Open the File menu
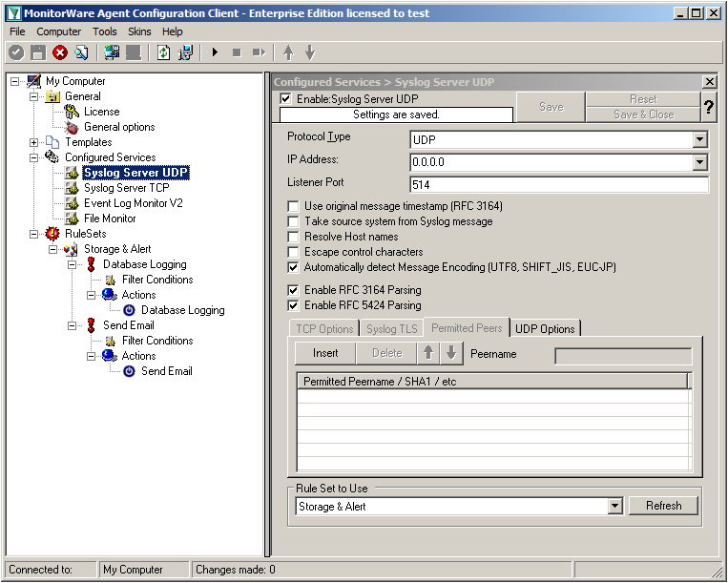Image resolution: width=728 pixels, height=583 pixels. (x=17, y=31)
